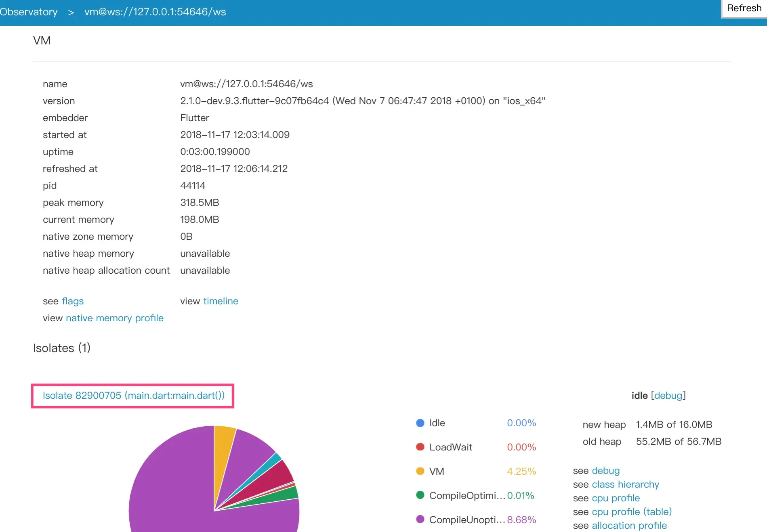Open Isolate 82900705 main.dart link
This screenshot has width=767, height=532.
pos(134,396)
